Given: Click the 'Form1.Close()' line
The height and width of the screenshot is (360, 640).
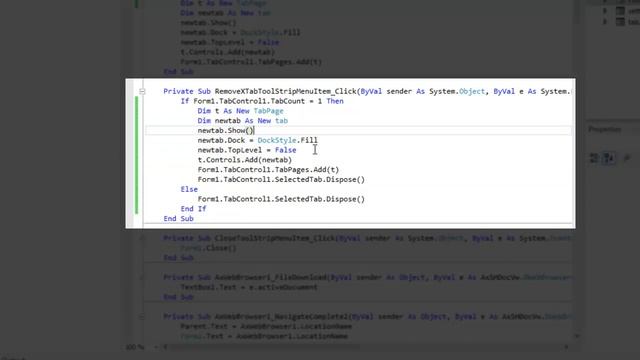Looking at the screenshot, I should 209,248.
